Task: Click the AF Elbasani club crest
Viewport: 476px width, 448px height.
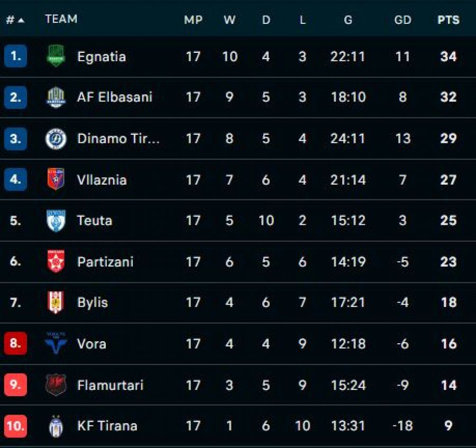Action: point(56,97)
